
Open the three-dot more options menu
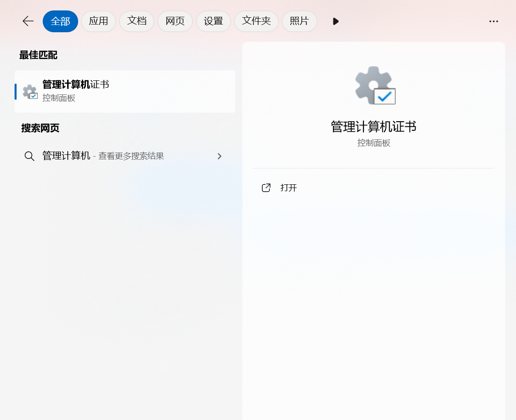coord(493,21)
